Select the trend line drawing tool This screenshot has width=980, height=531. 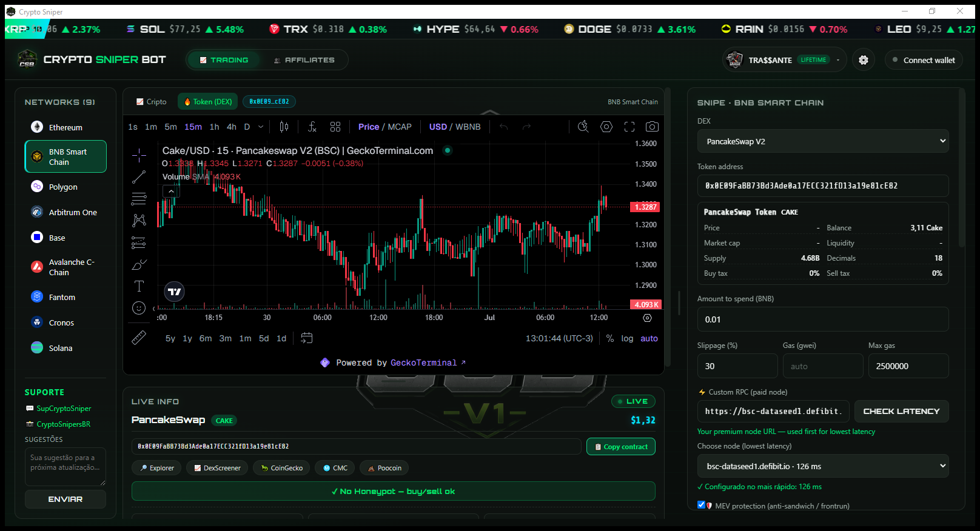point(139,177)
